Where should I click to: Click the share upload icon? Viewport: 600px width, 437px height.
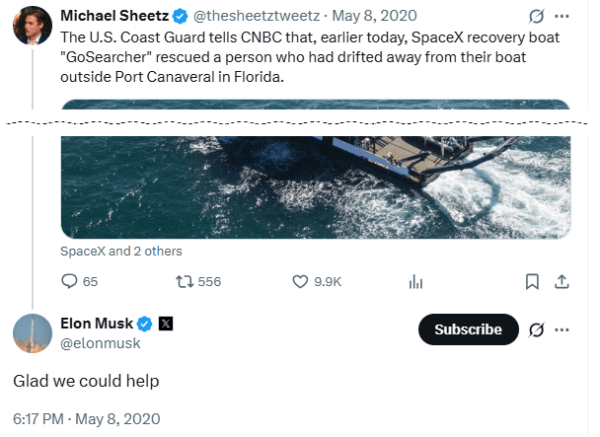click(561, 282)
